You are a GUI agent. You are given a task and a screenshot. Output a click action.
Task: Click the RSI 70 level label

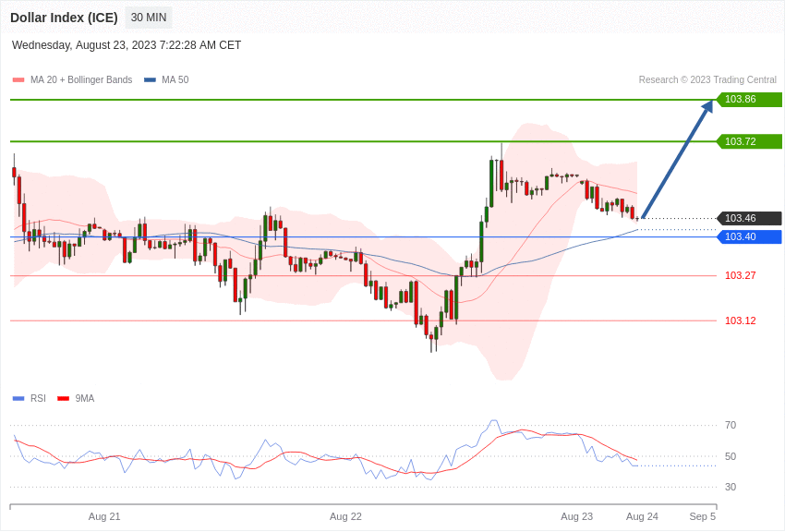pos(731,426)
